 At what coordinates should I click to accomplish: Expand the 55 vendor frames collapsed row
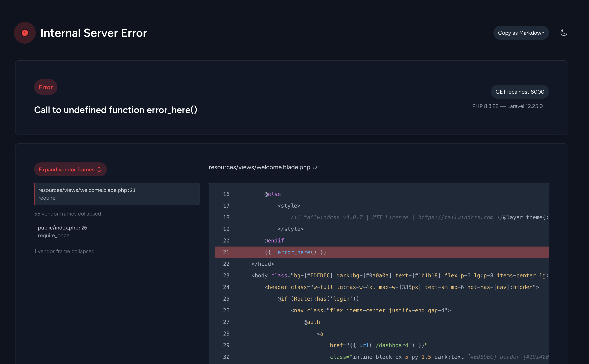pos(68,214)
